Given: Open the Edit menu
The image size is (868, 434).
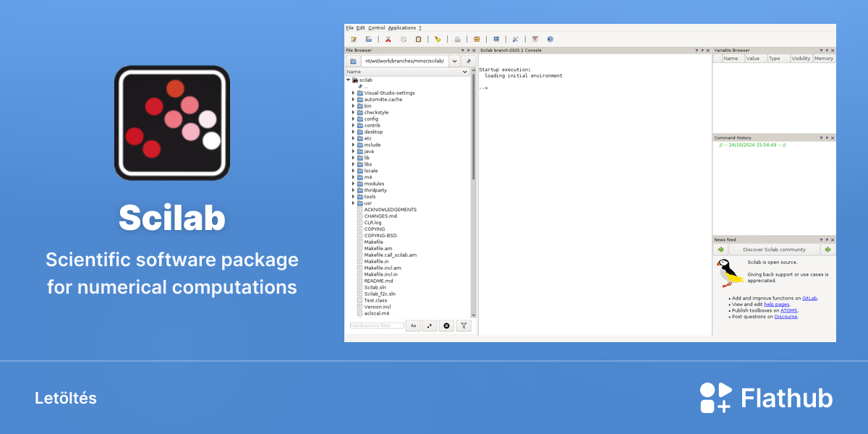Looking at the screenshot, I should [361, 27].
